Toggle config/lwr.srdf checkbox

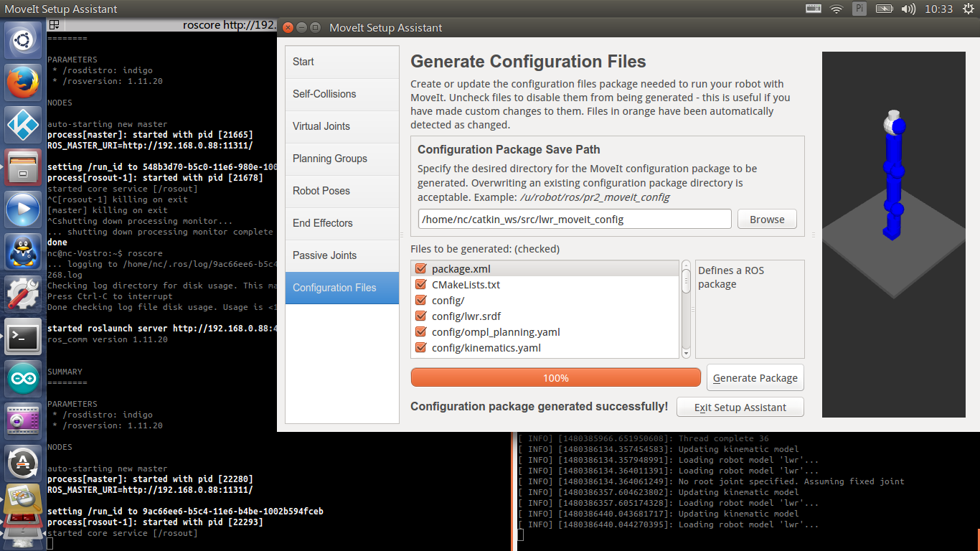point(421,316)
